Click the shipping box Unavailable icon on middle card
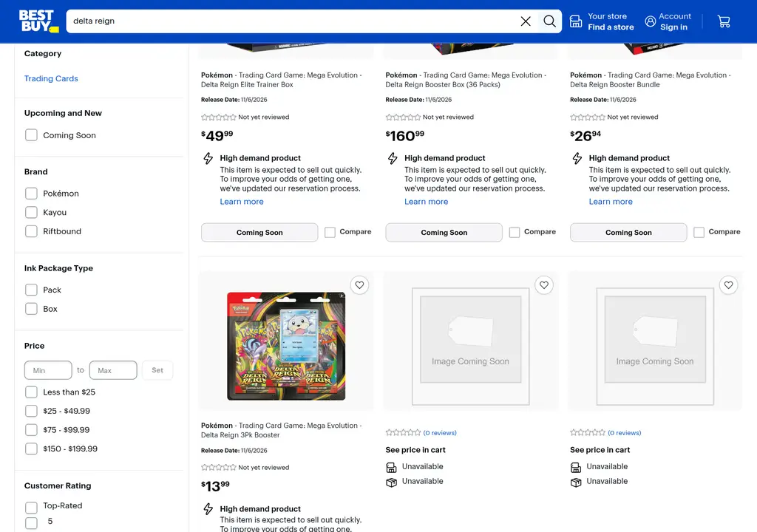The width and height of the screenshot is (757, 532). [x=391, y=482]
